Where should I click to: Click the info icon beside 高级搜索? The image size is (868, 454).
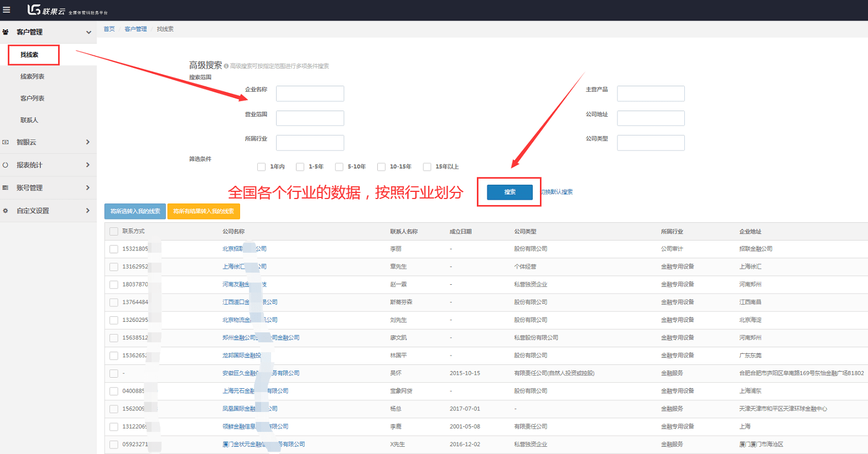[x=226, y=66]
